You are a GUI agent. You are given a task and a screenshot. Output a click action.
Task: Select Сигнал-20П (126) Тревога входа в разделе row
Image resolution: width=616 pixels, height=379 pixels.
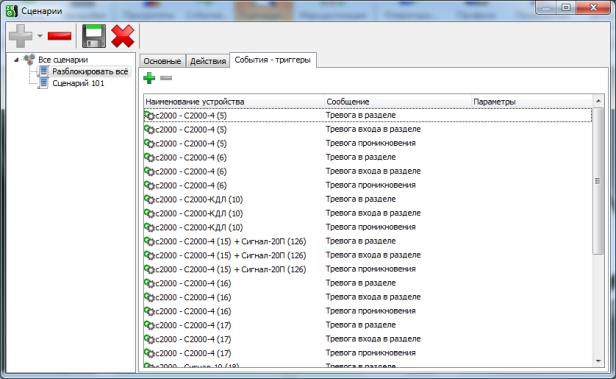pos(368,255)
